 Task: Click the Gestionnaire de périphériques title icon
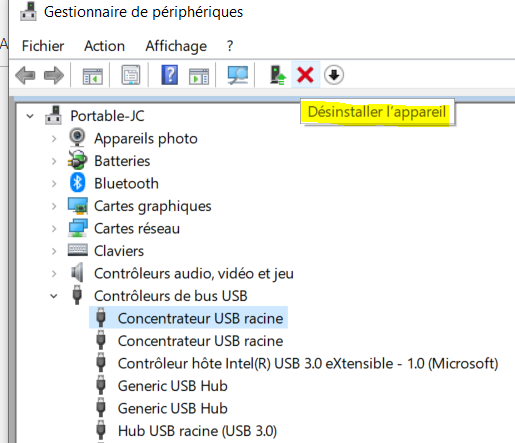click(28, 12)
